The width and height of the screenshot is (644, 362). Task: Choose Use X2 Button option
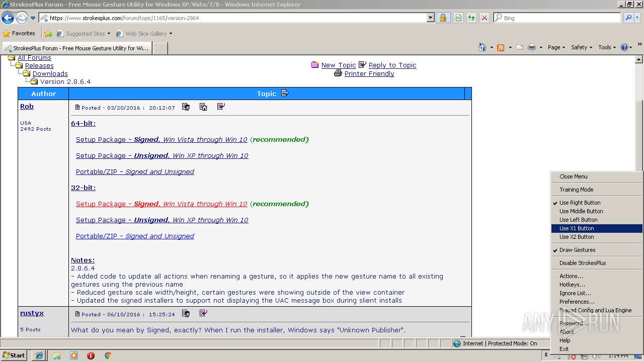[597, 237]
